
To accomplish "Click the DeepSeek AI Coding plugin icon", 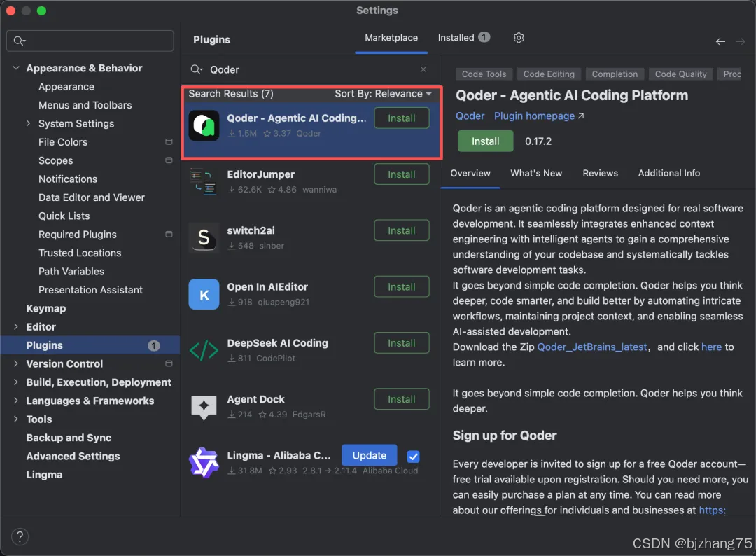I will pos(204,351).
